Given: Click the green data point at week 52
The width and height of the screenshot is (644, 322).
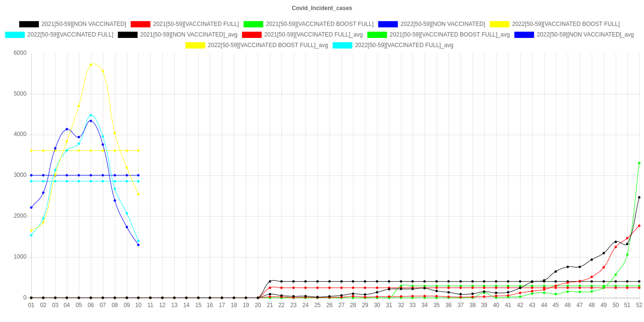Looking at the screenshot, I should pos(639,163).
